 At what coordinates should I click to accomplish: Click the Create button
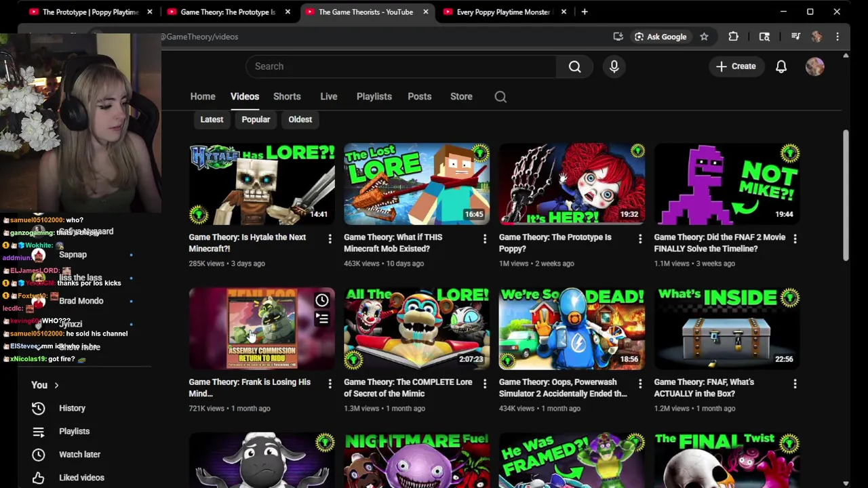736,66
